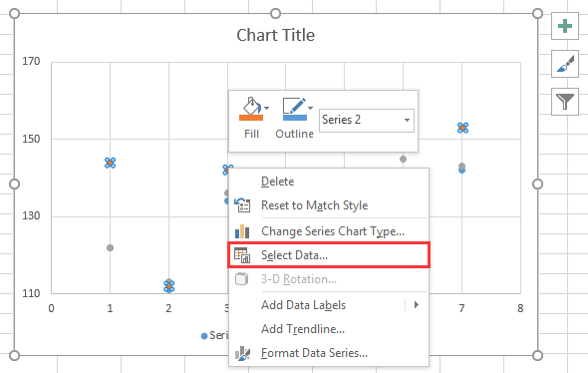This screenshot has height=373, width=588.
Task: Click the top-right chart resize handle
Action: point(537,14)
